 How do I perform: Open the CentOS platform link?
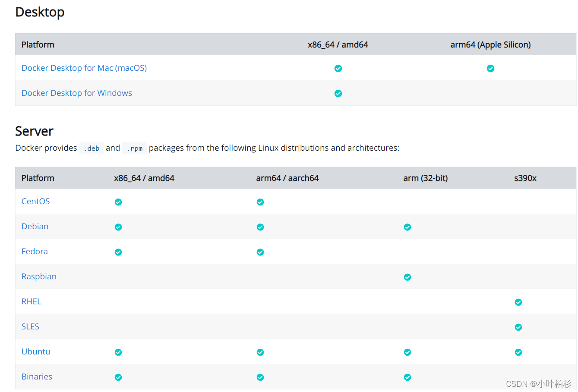[36, 201]
